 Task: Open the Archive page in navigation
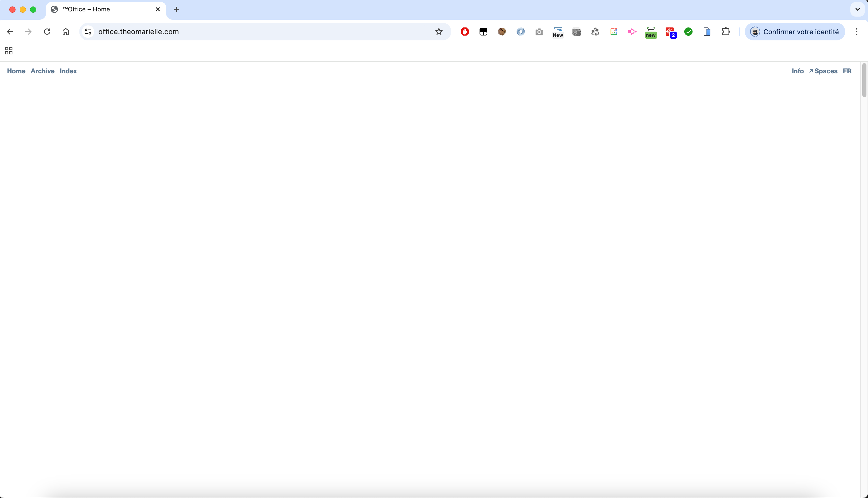[x=42, y=71]
